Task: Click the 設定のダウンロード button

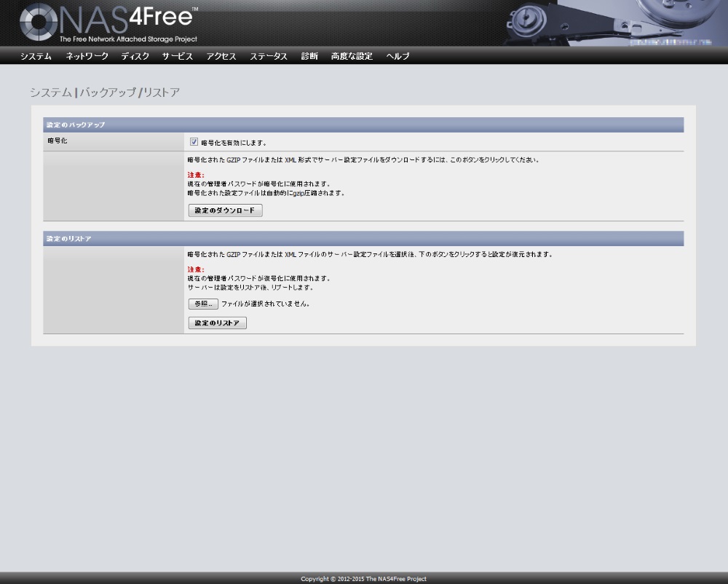Action: (x=225, y=210)
